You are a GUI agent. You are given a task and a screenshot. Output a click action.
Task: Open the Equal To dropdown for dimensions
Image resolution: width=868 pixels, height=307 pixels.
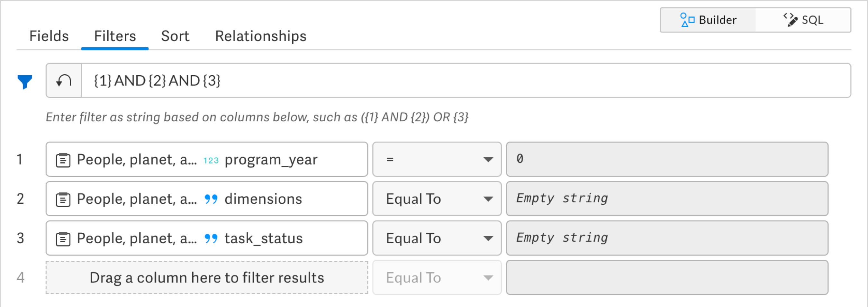click(437, 199)
